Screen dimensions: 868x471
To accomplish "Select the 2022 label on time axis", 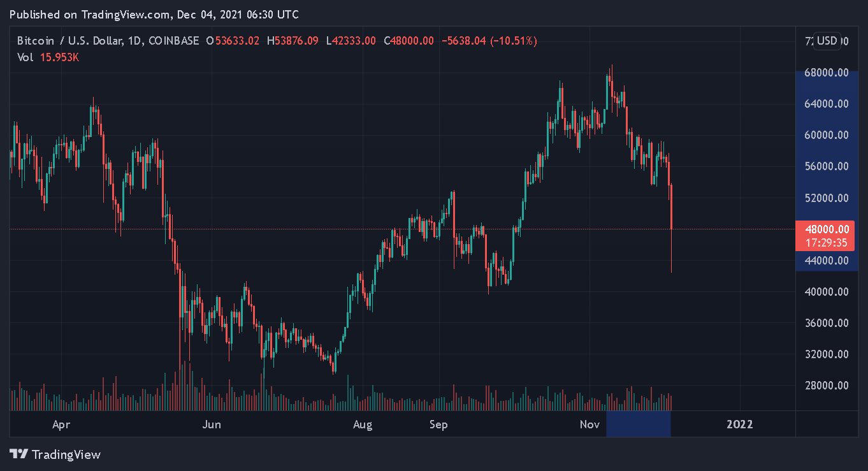I will coord(740,424).
